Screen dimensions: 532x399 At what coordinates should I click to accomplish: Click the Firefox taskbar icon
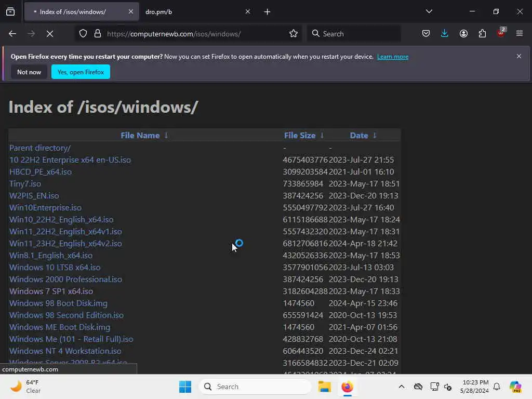tap(348, 387)
